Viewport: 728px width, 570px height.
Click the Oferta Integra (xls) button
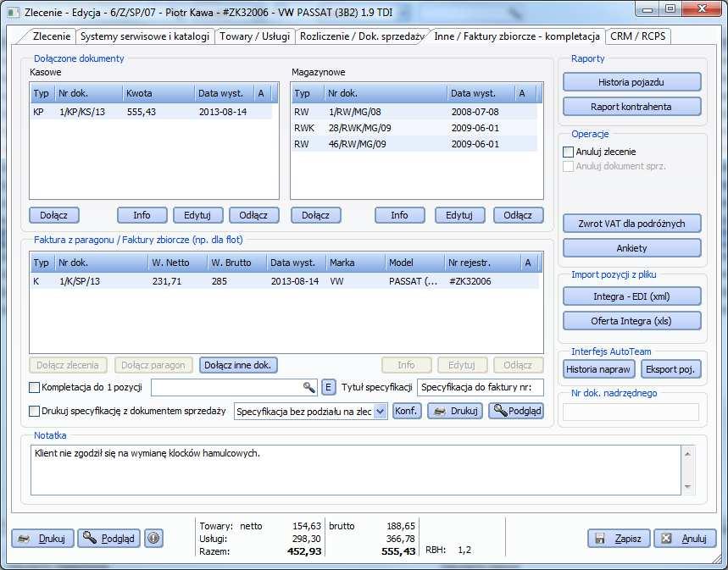click(x=631, y=321)
